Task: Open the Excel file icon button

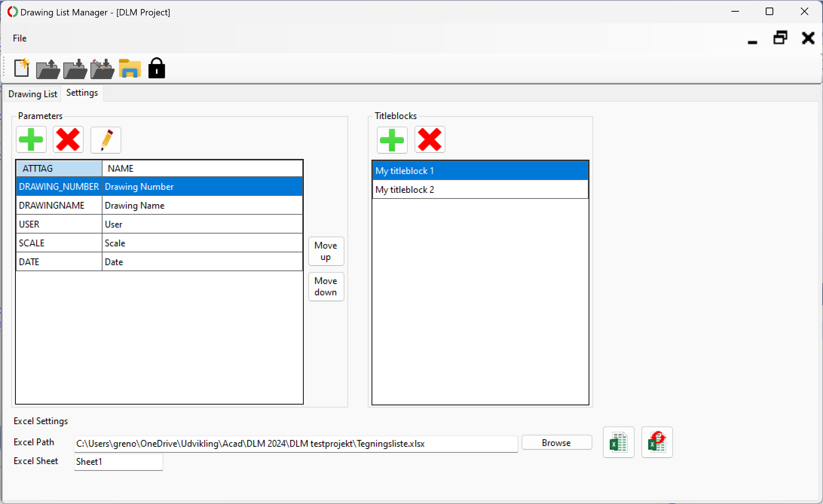Action: [x=618, y=442]
